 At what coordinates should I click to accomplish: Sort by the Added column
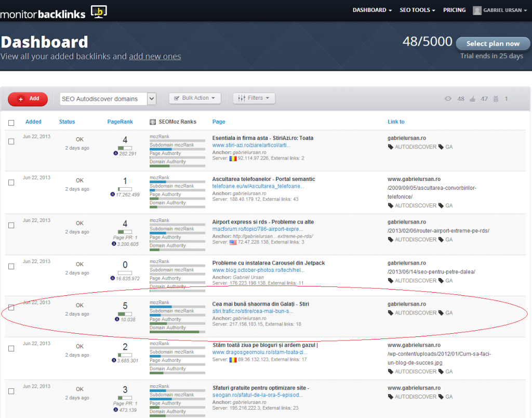[x=33, y=122]
